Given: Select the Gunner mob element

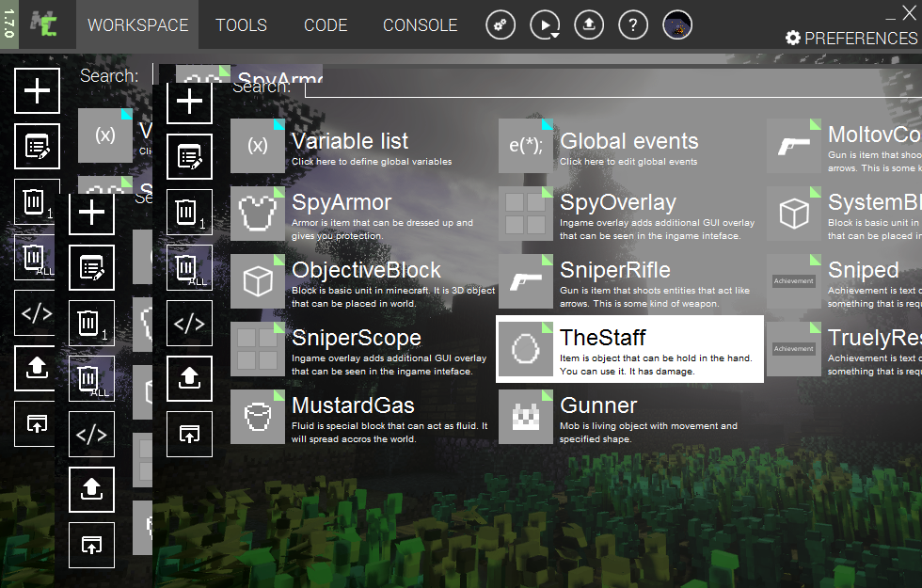Looking at the screenshot, I should tap(631, 417).
